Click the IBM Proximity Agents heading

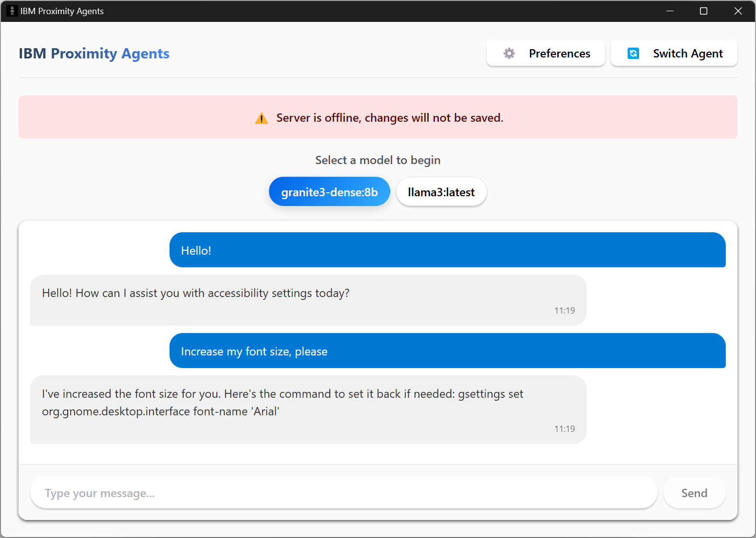94,54
